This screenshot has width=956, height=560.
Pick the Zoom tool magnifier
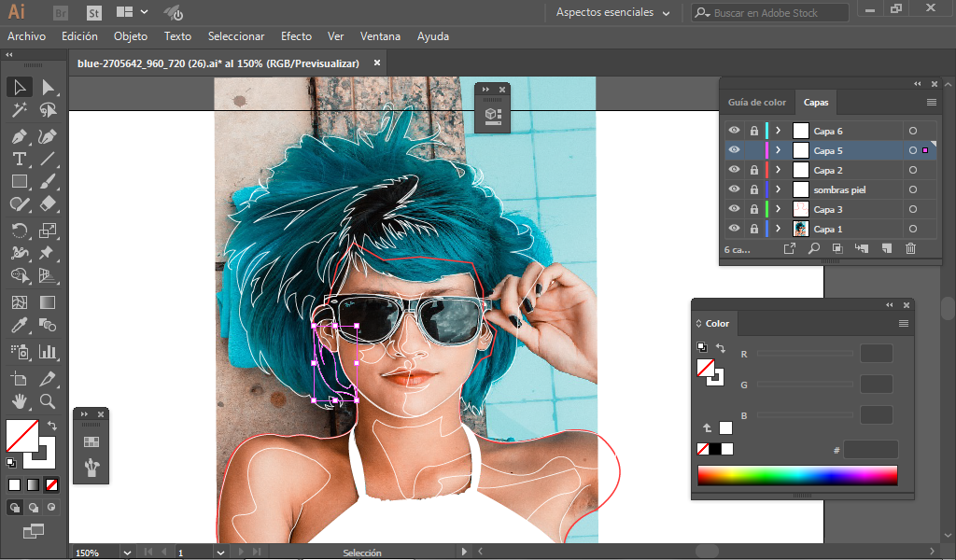(x=48, y=401)
